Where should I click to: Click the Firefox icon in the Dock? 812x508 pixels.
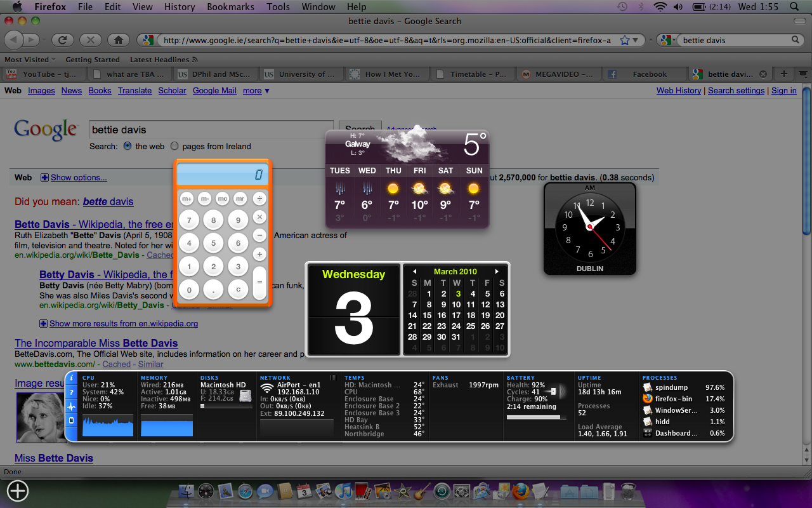pyautogui.click(x=521, y=491)
